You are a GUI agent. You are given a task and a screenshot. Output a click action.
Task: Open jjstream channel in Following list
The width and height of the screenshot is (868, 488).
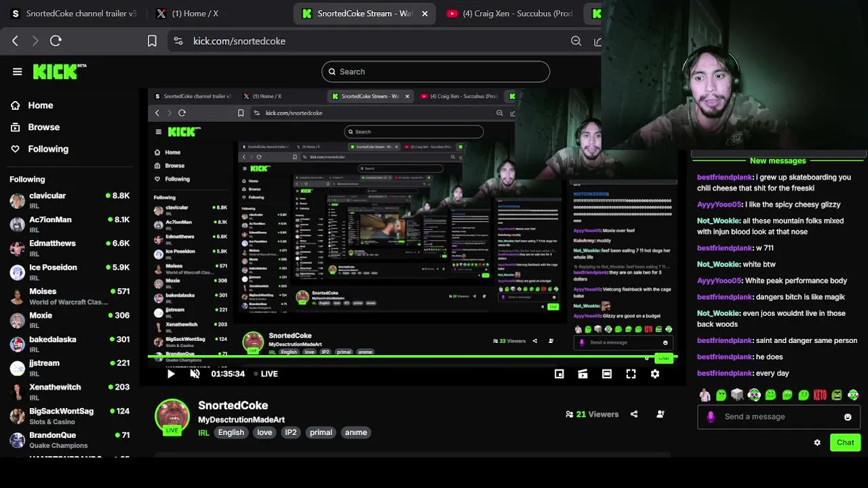69,368
